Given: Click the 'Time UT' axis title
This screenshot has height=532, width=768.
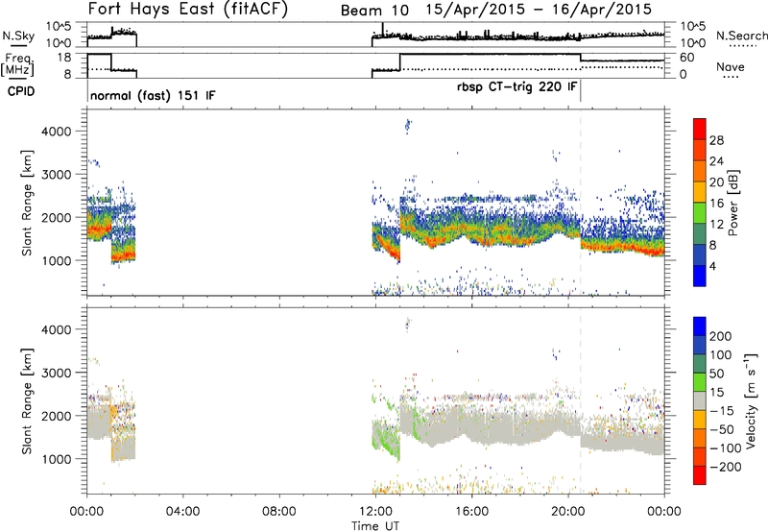Looking at the screenshot, I should tap(375, 526).
